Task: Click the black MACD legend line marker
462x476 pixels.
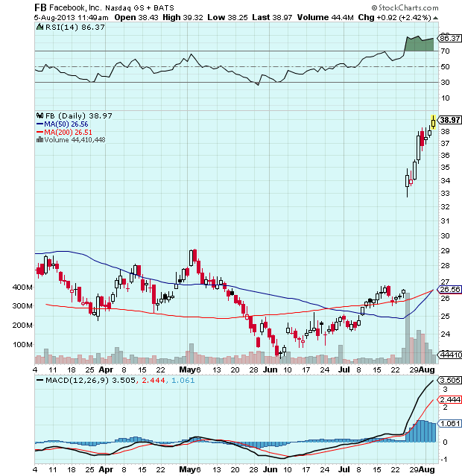Action: pyautogui.click(x=39, y=380)
